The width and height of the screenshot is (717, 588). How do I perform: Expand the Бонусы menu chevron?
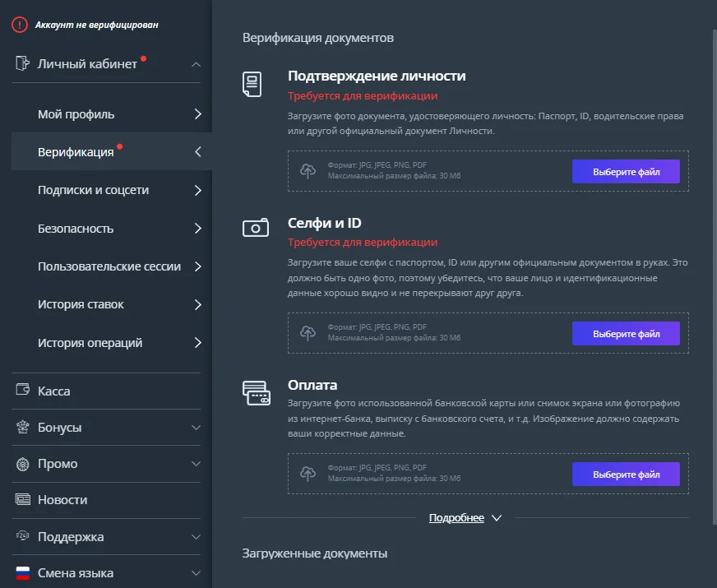pos(196,428)
